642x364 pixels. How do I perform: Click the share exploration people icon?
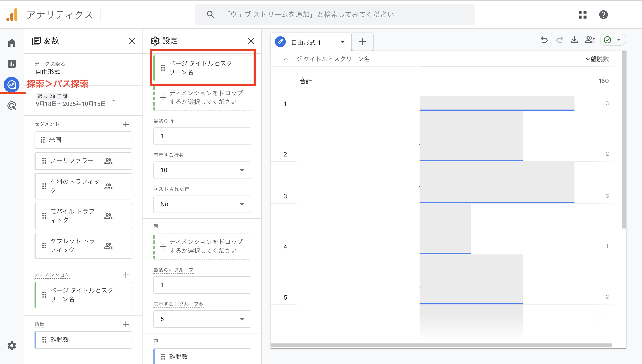tap(590, 40)
